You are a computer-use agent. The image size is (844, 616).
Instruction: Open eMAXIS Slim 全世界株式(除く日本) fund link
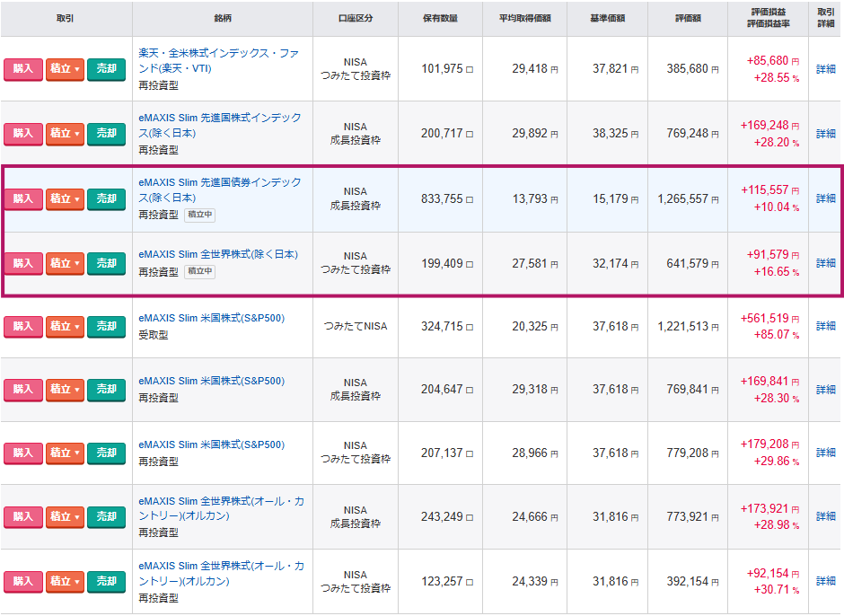218,254
